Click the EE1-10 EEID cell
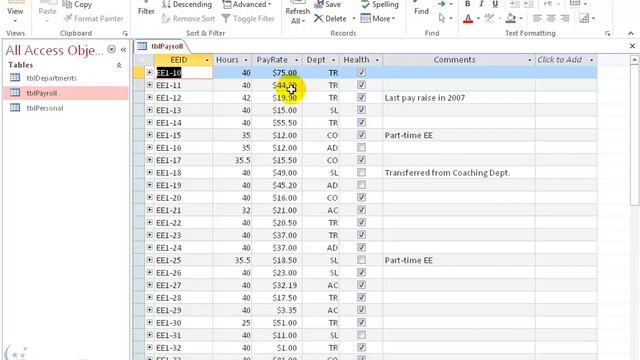Screen dimensions: 640x360 point(183,73)
